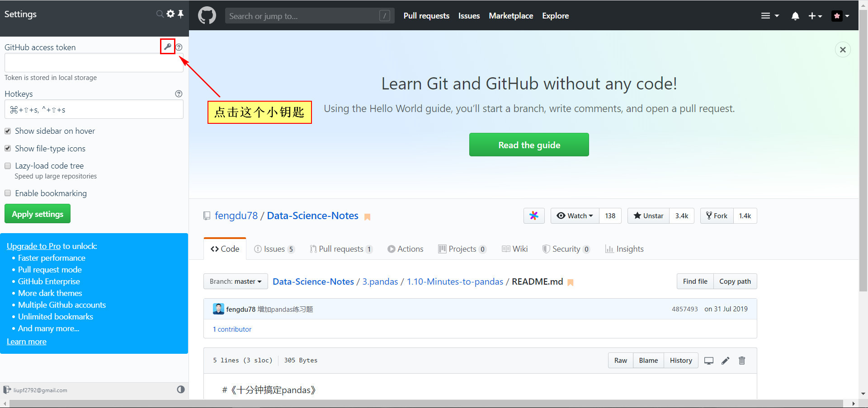Viewport: 868px width, 408px height.
Task: Open the Hotkeys help icon
Action: pyautogui.click(x=179, y=94)
